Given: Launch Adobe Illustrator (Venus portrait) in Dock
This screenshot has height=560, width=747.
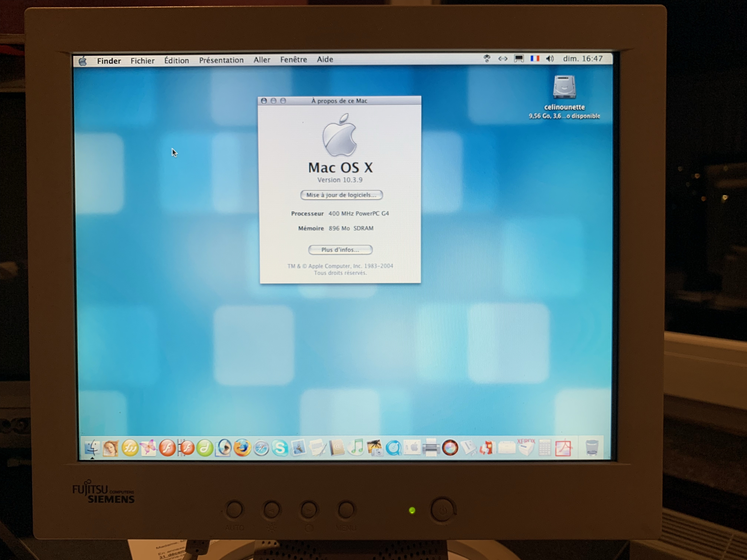Looking at the screenshot, I should coord(110,448).
